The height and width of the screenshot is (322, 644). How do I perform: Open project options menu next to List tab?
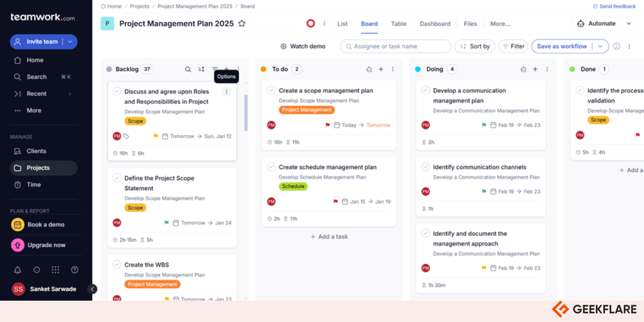pyautogui.click(x=324, y=23)
